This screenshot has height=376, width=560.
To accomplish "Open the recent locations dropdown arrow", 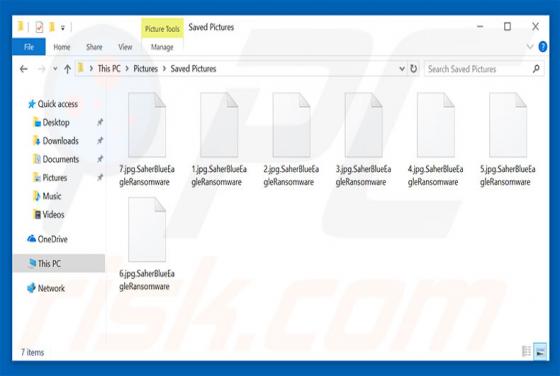I will (x=55, y=69).
